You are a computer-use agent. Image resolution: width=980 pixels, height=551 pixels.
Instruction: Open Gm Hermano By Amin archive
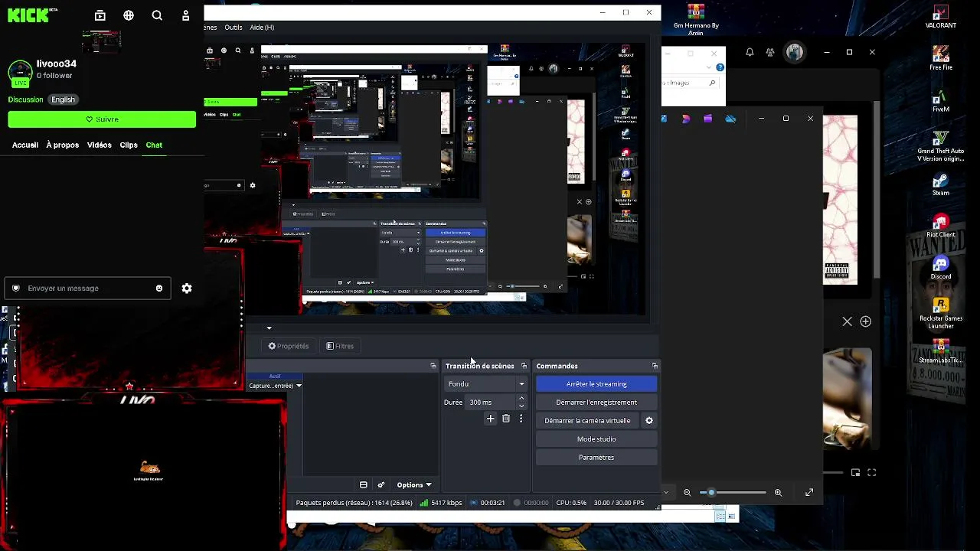[696, 19]
